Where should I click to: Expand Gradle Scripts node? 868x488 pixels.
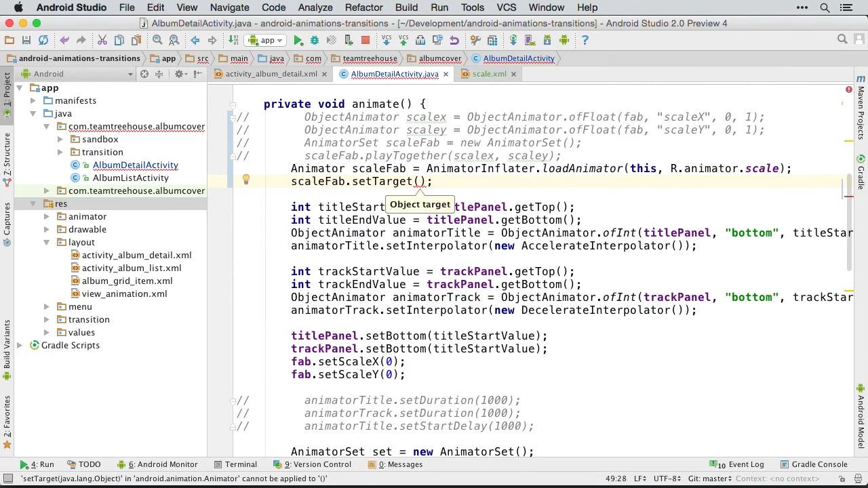click(20, 345)
